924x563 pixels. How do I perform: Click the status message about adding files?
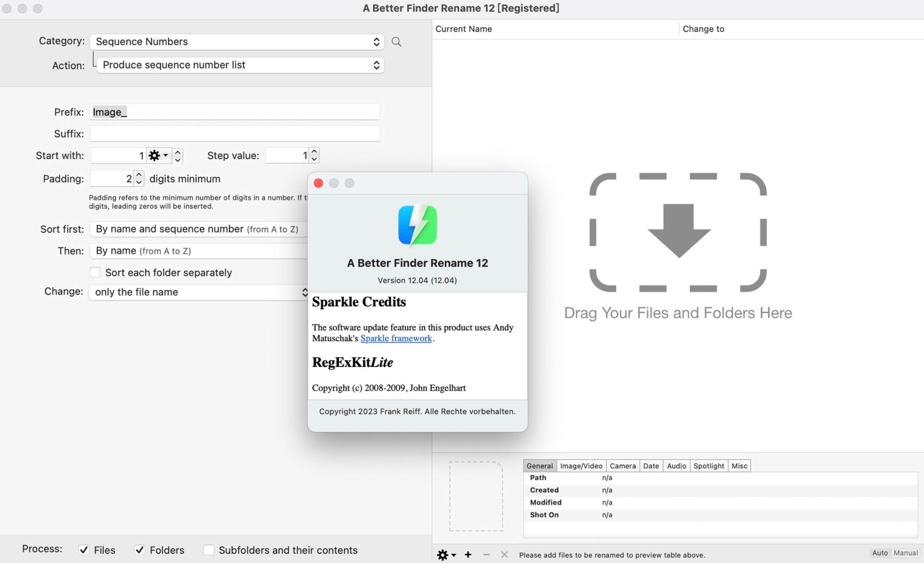612,555
